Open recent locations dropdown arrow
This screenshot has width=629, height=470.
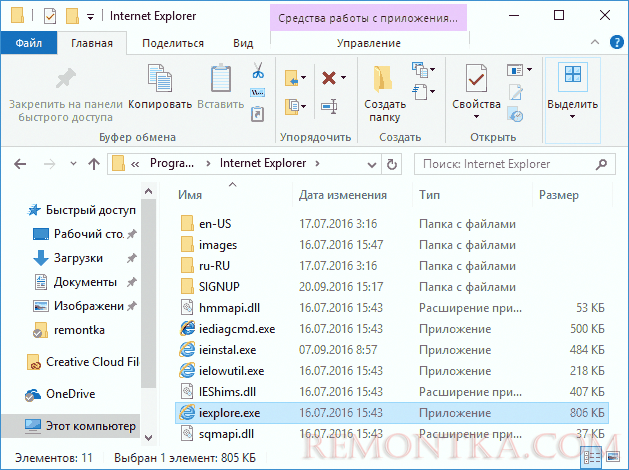[x=73, y=164]
